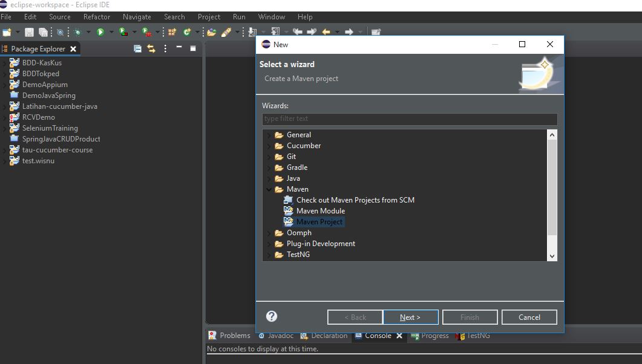Click the Cancel button in the New dialog
Viewport: 642px width, 364px height.
pos(529,317)
